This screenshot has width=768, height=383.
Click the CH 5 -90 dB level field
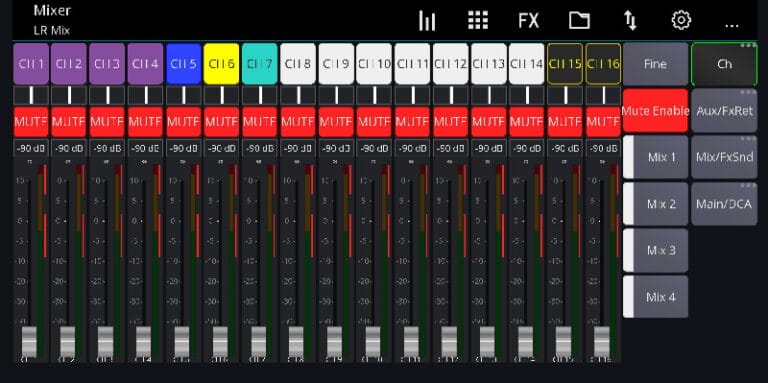pyautogui.click(x=184, y=148)
